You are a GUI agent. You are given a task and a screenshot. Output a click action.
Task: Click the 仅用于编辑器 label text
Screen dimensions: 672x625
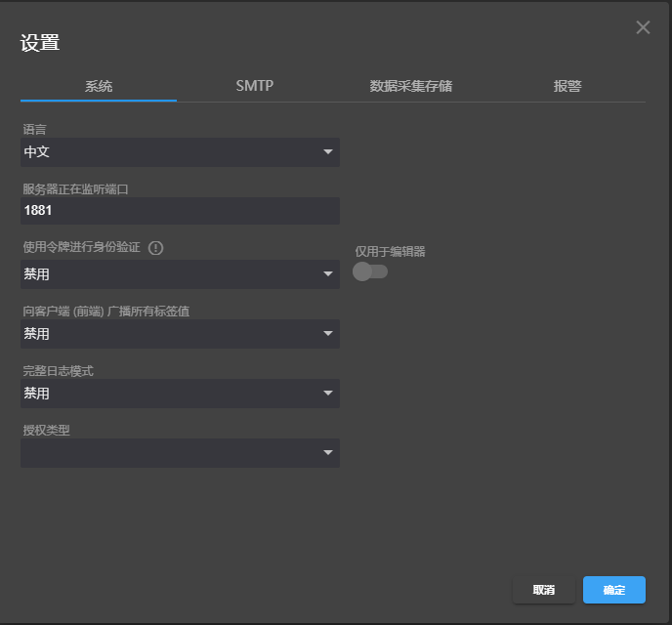click(391, 251)
